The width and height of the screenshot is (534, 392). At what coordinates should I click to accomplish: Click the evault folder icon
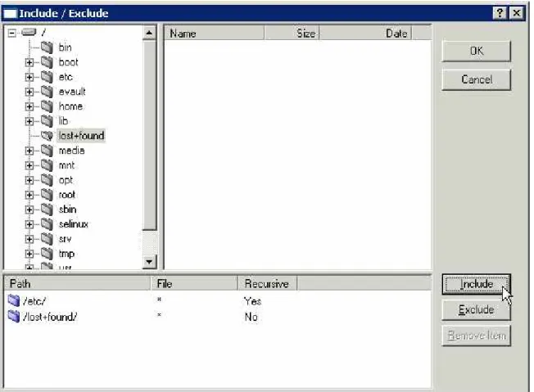pyautogui.click(x=47, y=92)
